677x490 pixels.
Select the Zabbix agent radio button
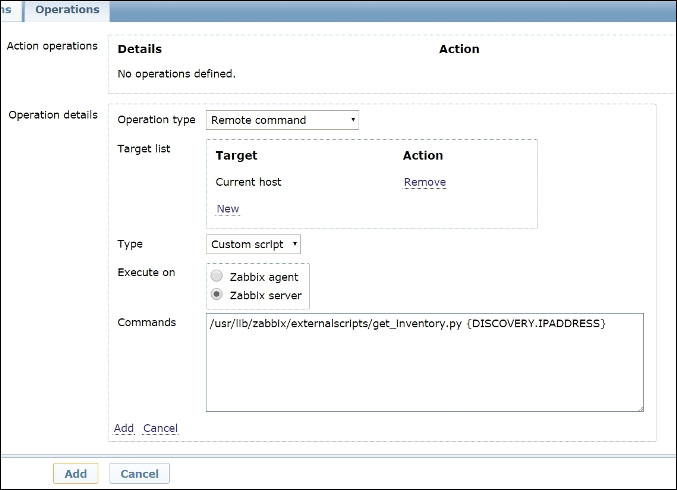[217, 277]
